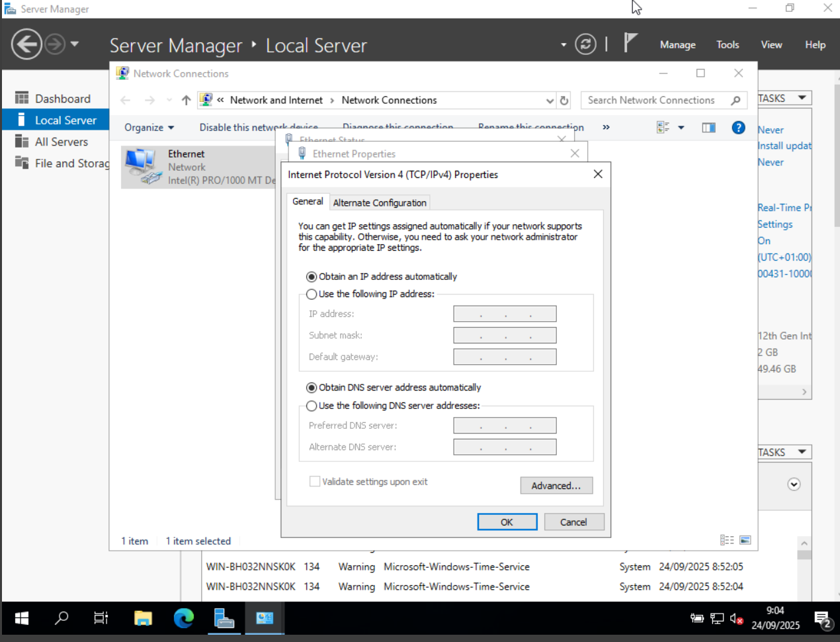Open the Tools menu in Server Manager

(x=727, y=45)
